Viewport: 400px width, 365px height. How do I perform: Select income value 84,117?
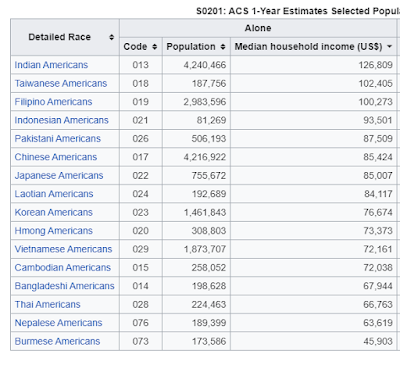pyautogui.click(x=378, y=194)
